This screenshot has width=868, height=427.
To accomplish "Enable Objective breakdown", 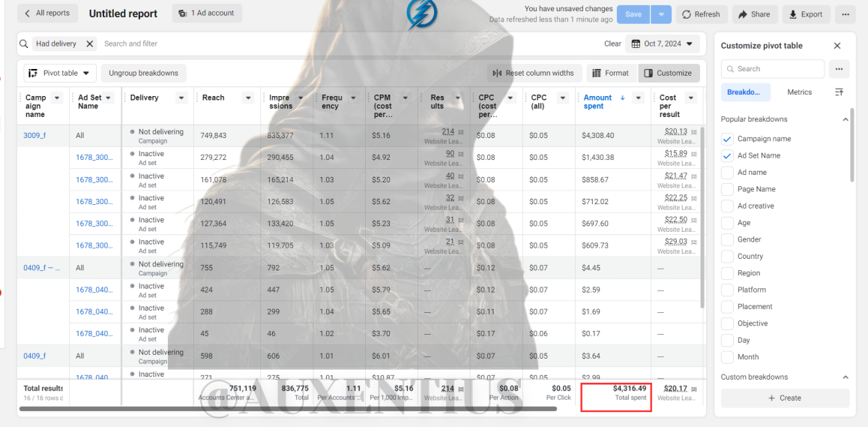I will pyautogui.click(x=727, y=323).
